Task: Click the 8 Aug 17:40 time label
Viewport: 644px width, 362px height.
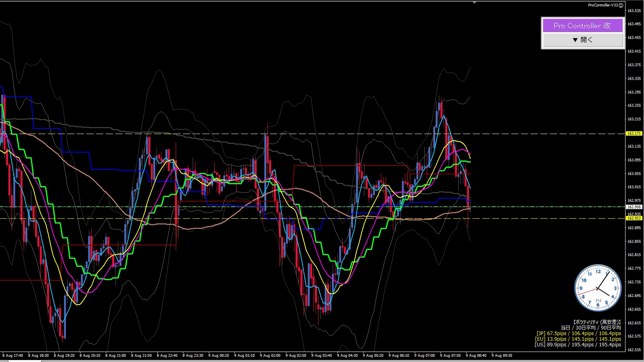Action: [x=12, y=356]
